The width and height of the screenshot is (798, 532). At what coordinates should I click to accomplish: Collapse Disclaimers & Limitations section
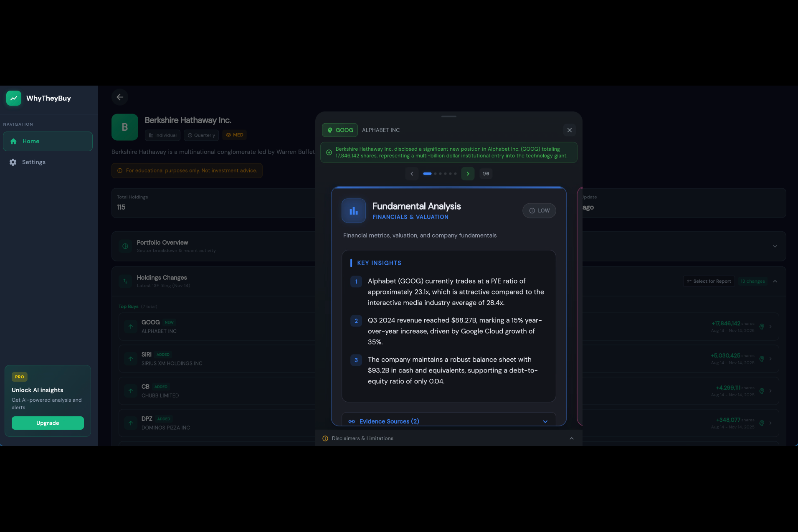pos(572,438)
